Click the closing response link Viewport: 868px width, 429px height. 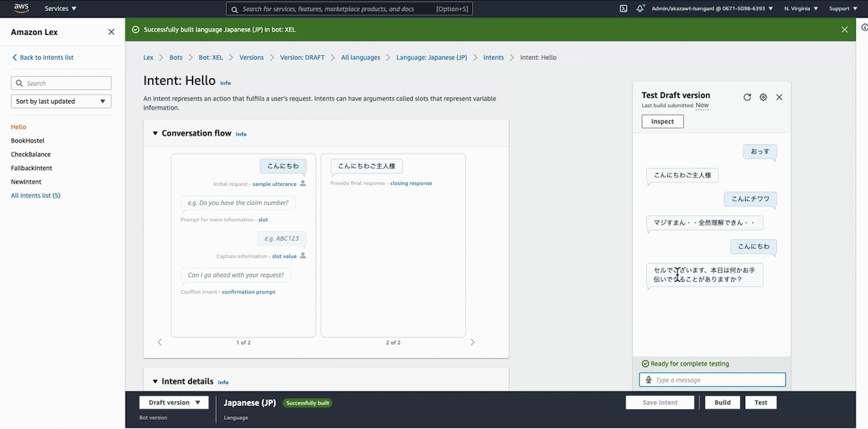(411, 184)
